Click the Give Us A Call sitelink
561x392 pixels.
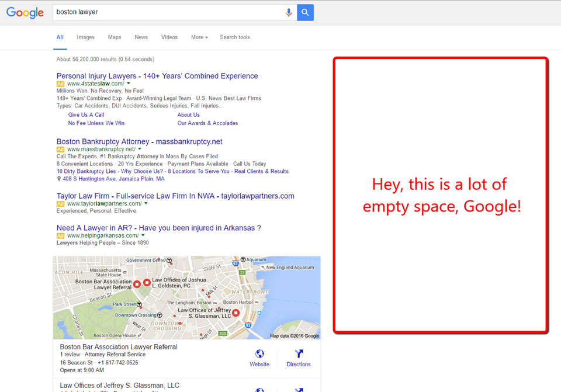tap(86, 115)
